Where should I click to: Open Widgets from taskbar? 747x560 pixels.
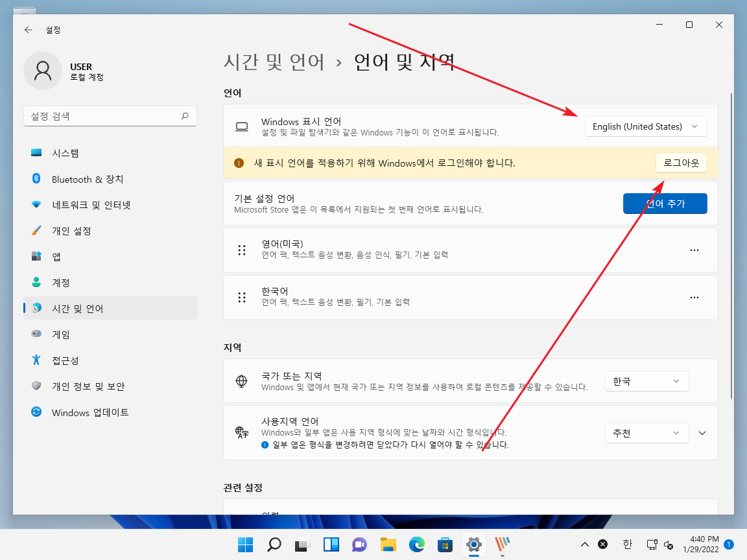point(331,544)
